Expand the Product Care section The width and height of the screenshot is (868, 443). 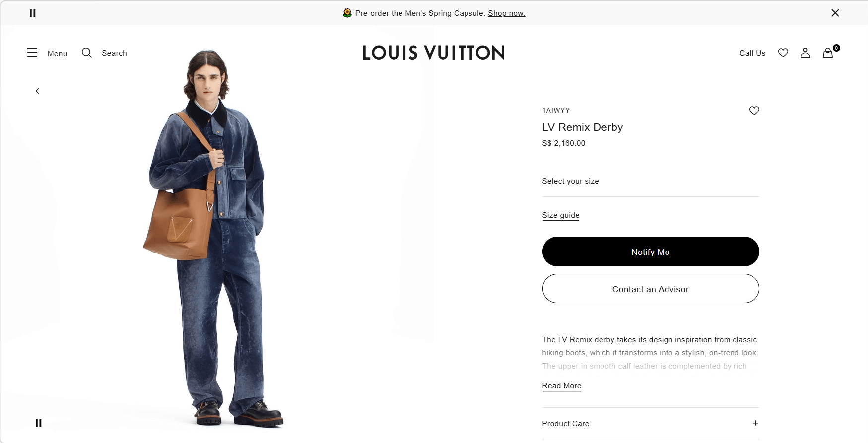point(755,423)
